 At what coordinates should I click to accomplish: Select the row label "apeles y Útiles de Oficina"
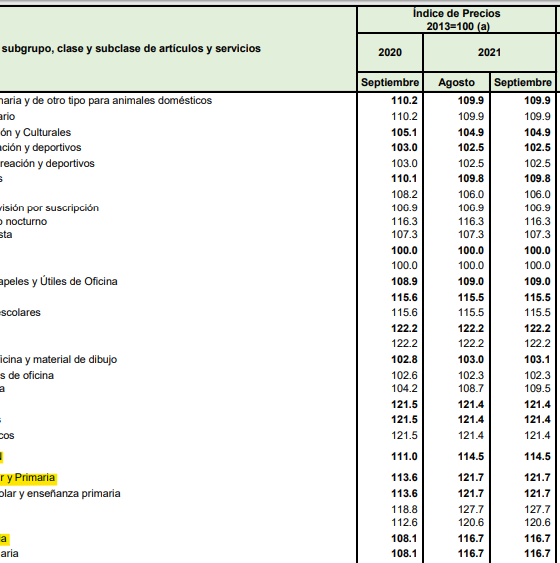tap(59, 282)
